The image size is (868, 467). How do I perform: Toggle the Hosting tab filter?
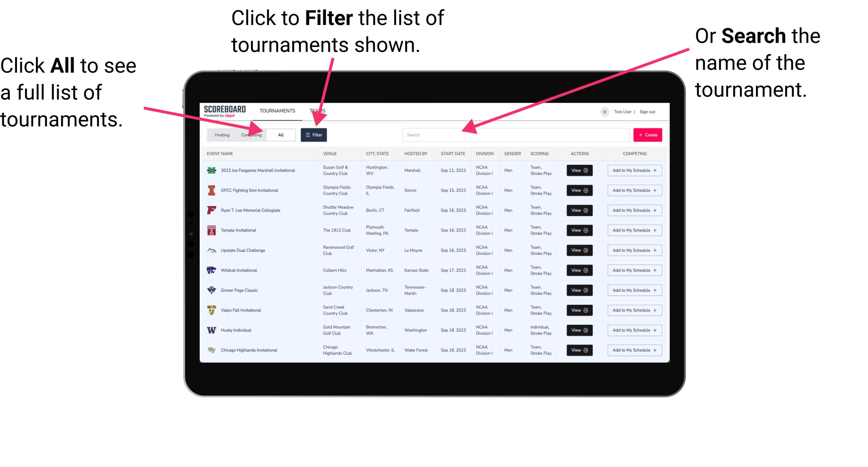[220, 134]
